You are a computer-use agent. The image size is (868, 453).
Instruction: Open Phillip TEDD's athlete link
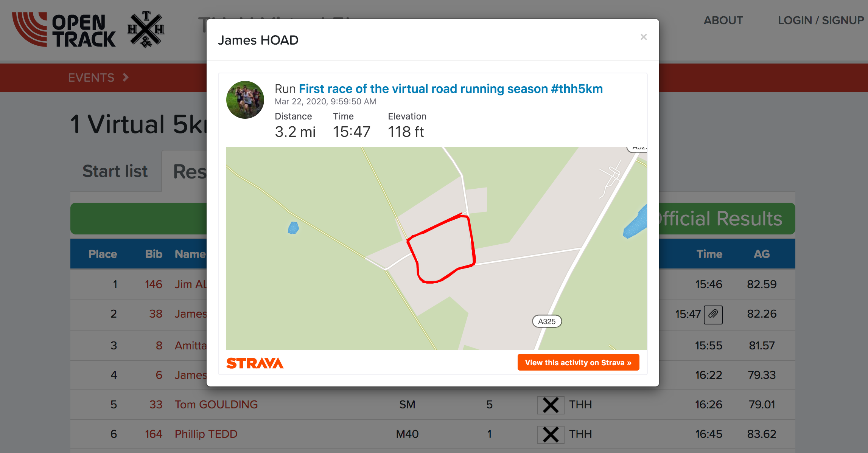[206, 434]
